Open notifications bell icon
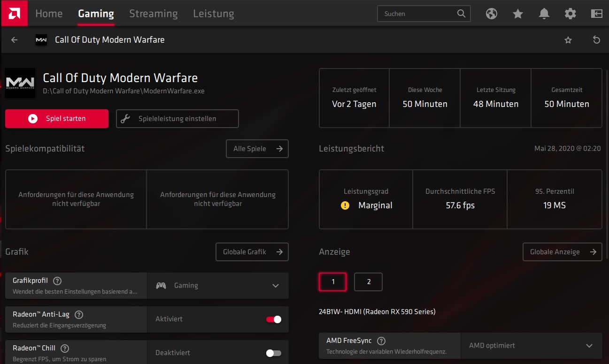 point(544,14)
